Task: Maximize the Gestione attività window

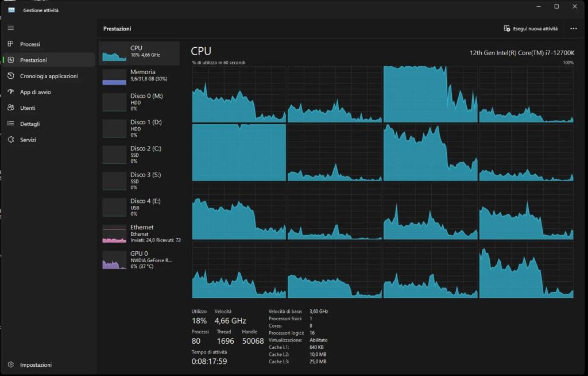Action: click(556, 6)
